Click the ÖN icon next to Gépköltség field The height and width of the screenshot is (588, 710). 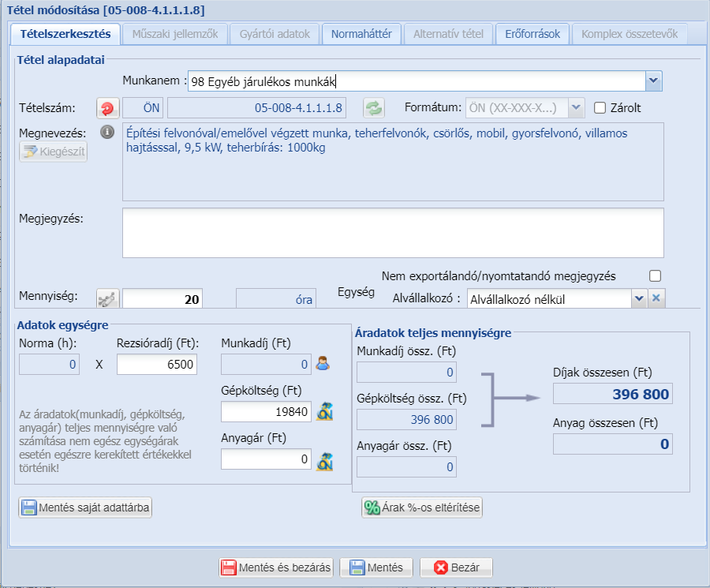point(323,412)
